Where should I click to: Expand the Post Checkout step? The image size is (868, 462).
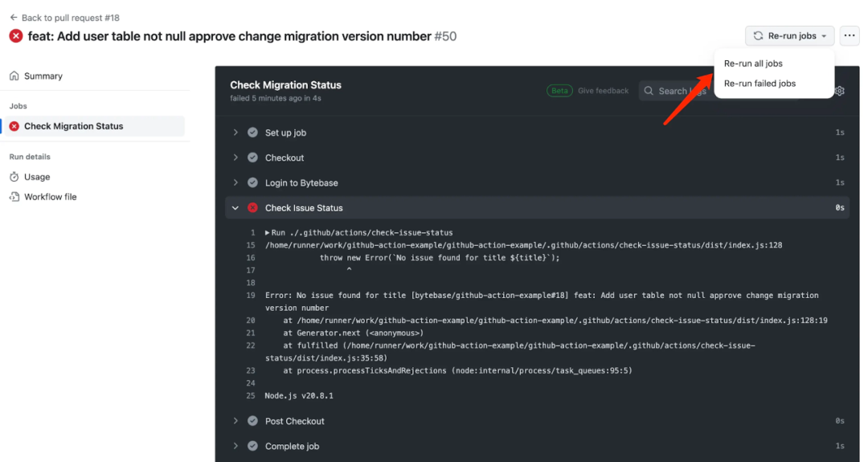(x=235, y=421)
